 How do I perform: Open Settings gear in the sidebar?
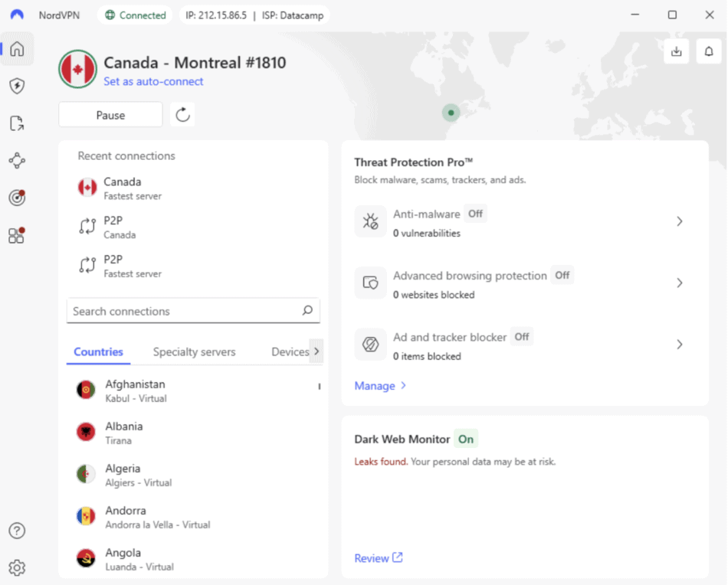(x=17, y=567)
